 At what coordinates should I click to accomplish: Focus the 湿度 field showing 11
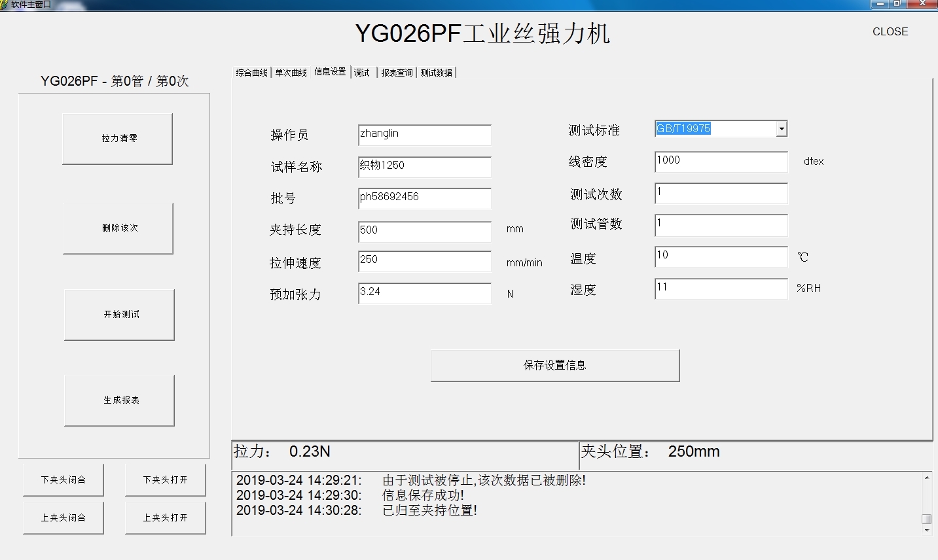coord(721,289)
